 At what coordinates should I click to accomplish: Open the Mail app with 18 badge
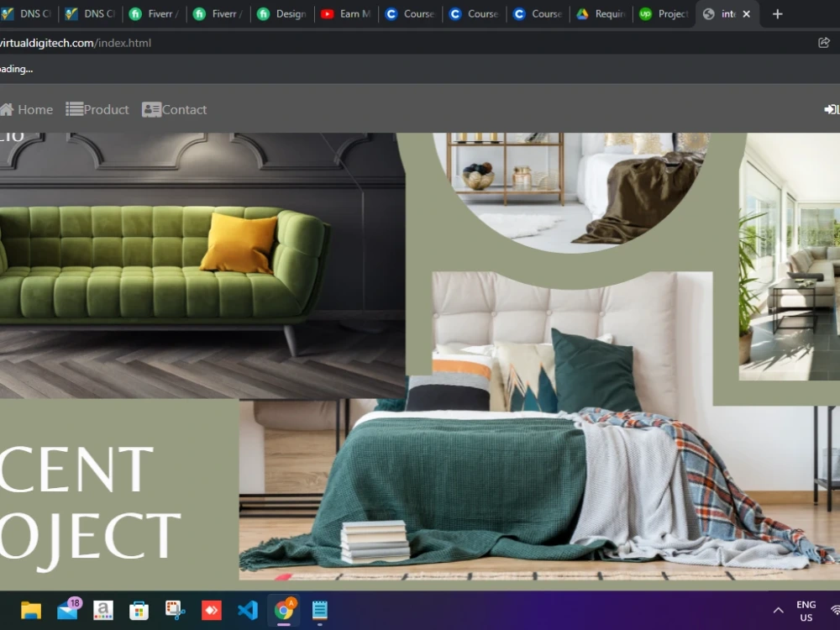click(68, 610)
